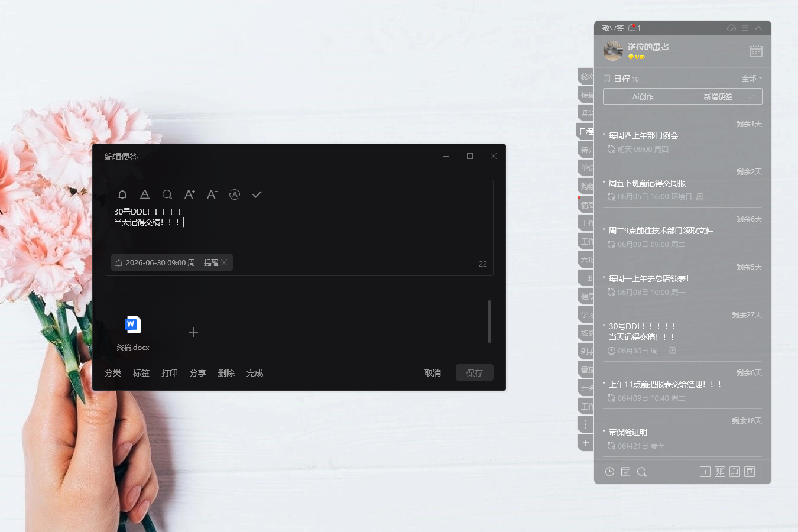Click 日程 10 header label
This screenshot has height=532, width=798.
[626, 79]
